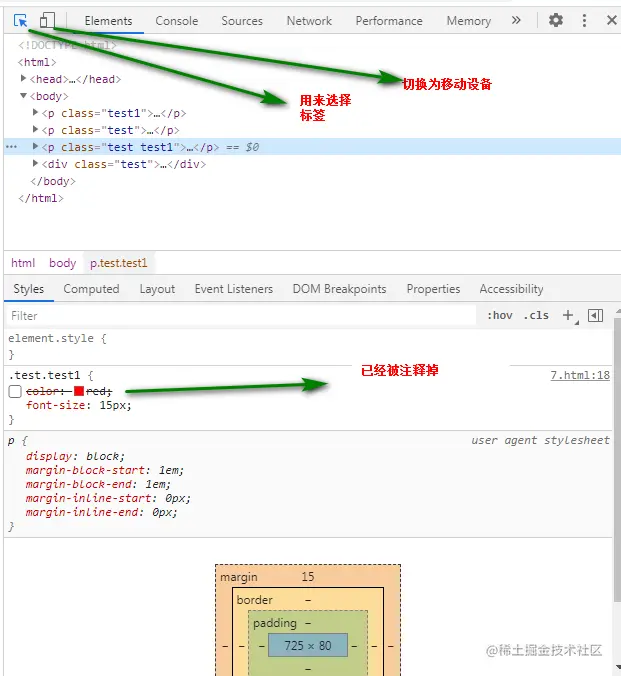Open the Network tab

(309, 21)
